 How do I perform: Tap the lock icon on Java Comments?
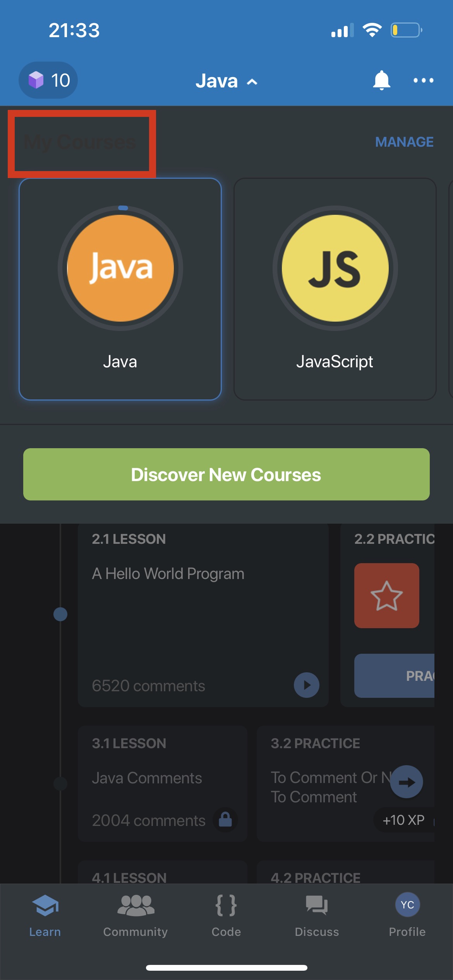[225, 820]
